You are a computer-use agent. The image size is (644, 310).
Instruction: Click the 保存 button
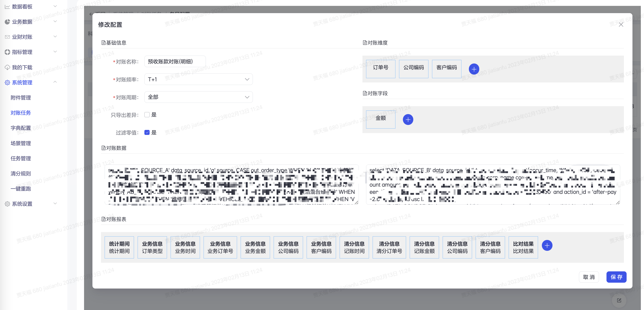point(616,277)
